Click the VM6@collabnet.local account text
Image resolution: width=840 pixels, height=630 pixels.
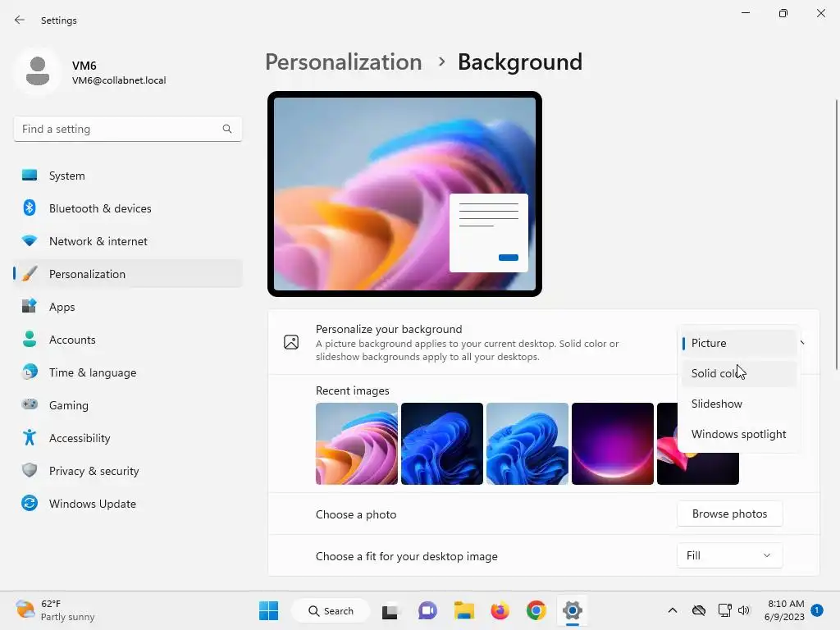119,80
